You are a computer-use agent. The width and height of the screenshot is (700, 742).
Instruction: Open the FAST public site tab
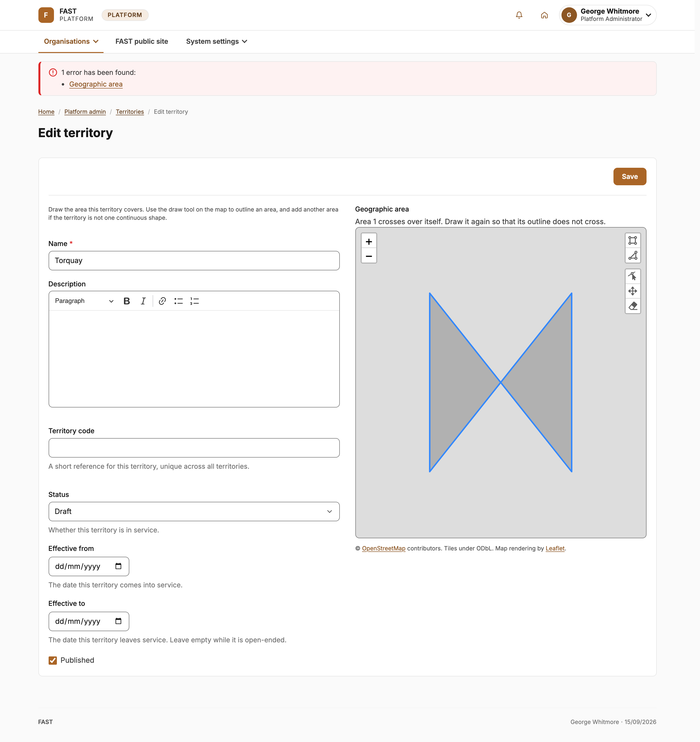coord(141,41)
